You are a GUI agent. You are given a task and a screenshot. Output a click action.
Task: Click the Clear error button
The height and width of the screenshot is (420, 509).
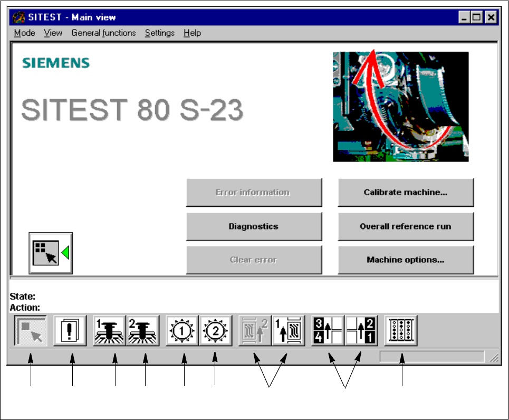tap(254, 260)
